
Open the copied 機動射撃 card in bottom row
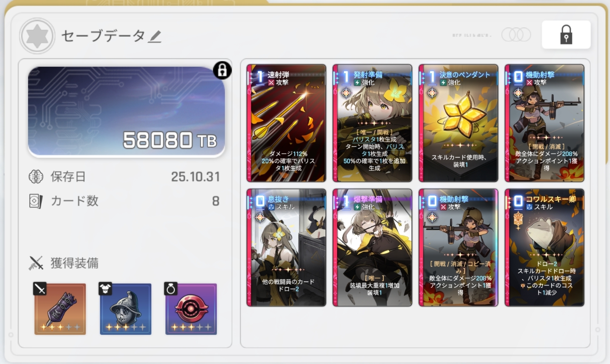[458, 248]
